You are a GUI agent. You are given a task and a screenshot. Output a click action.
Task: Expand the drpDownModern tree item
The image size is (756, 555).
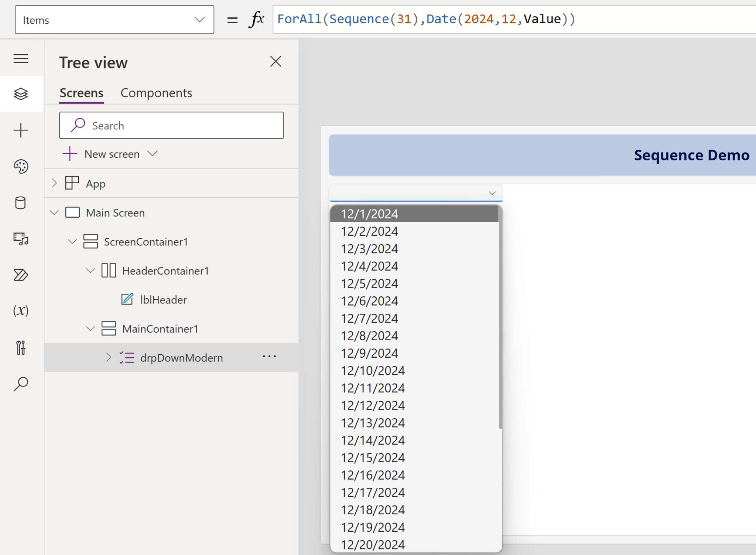tap(108, 357)
